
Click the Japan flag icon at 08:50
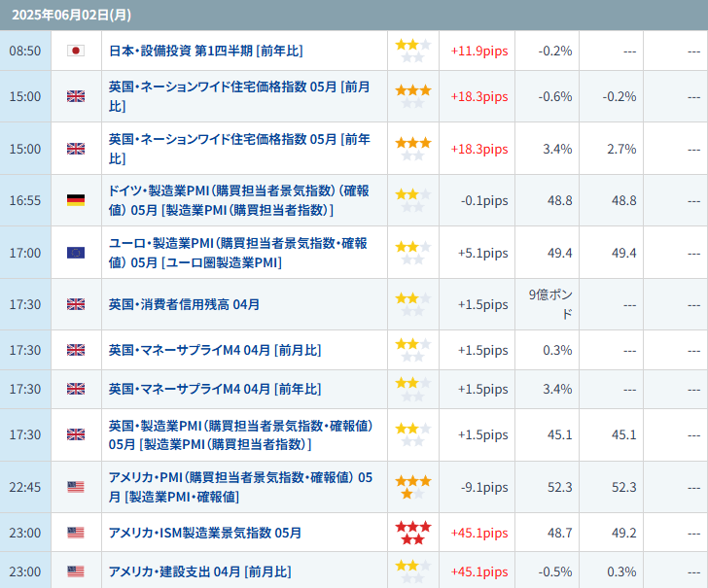coord(76,51)
